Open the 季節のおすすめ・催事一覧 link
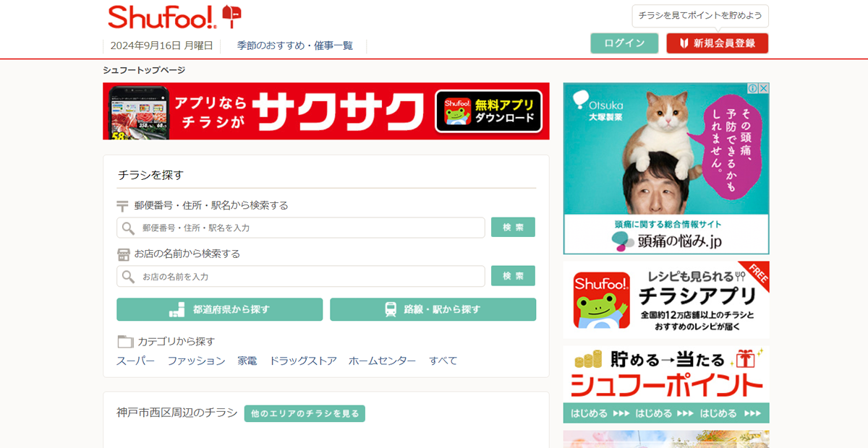The width and height of the screenshot is (868, 448). 295,46
